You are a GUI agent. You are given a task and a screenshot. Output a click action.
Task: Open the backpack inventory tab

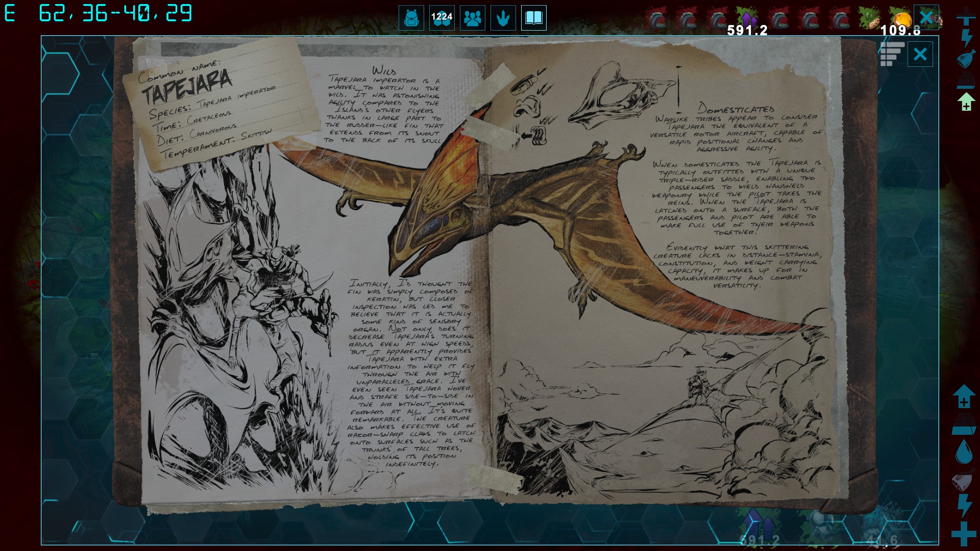click(x=411, y=18)
